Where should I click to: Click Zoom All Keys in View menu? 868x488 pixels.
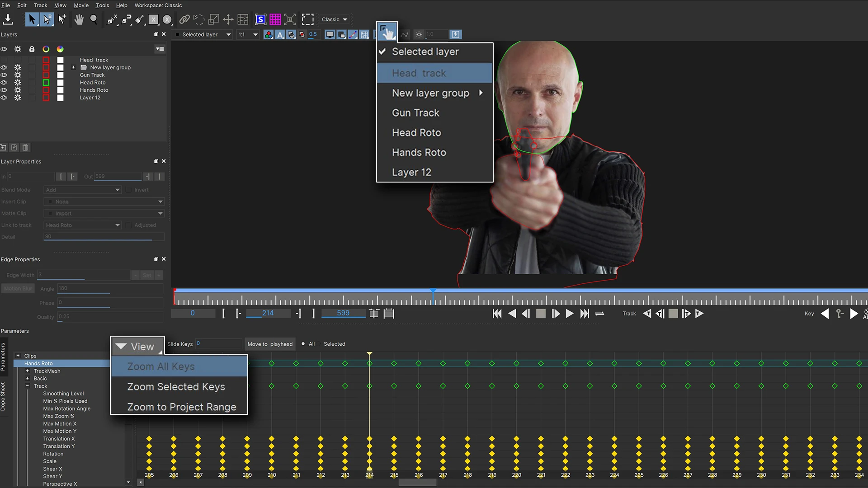click(161, 366)
